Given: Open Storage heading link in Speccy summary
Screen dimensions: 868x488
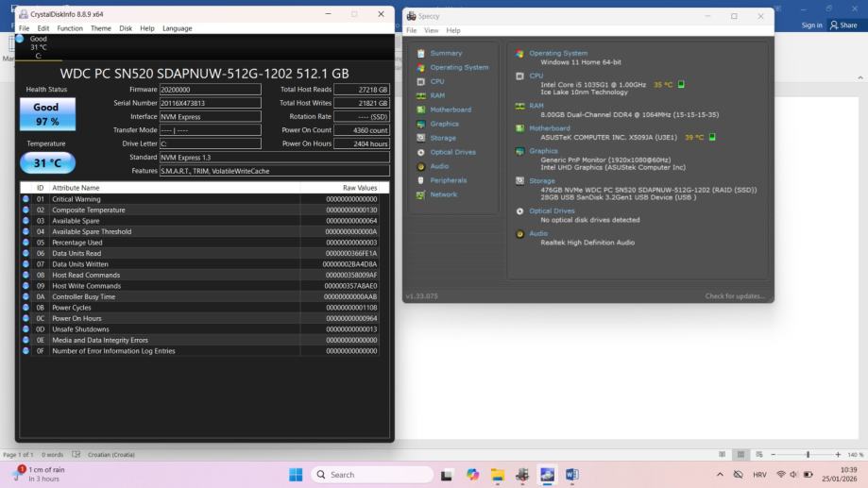Looking at the screenshot, I should point(542,181).
